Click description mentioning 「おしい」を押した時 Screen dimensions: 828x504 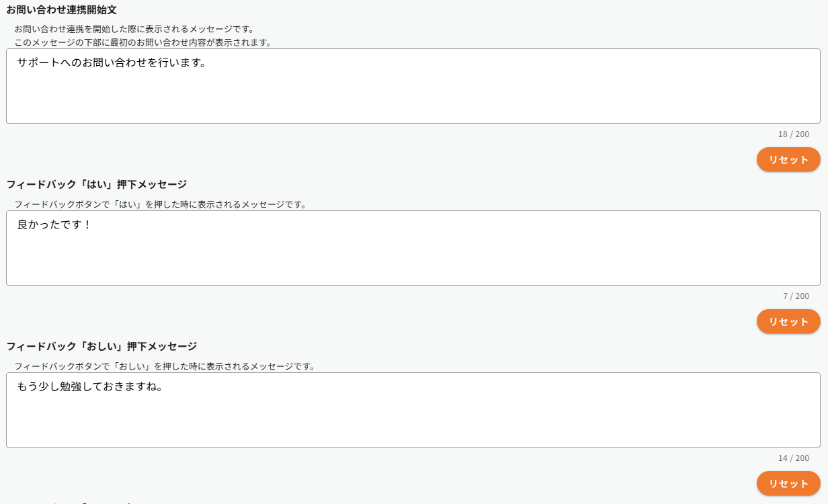point(165,366)
